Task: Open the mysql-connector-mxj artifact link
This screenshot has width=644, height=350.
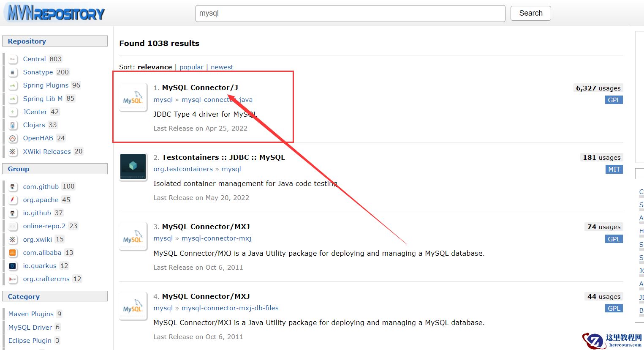Action: (217, 238)
